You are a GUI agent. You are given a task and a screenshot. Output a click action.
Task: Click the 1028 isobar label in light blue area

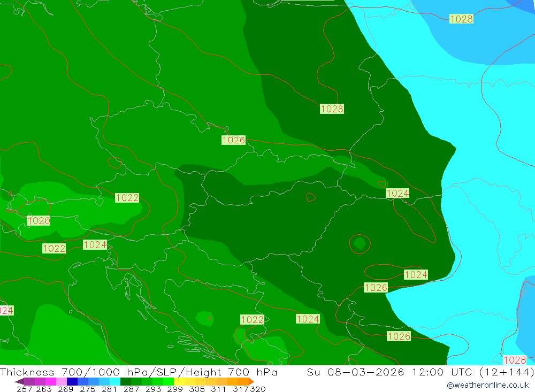[x=461, y=19]
